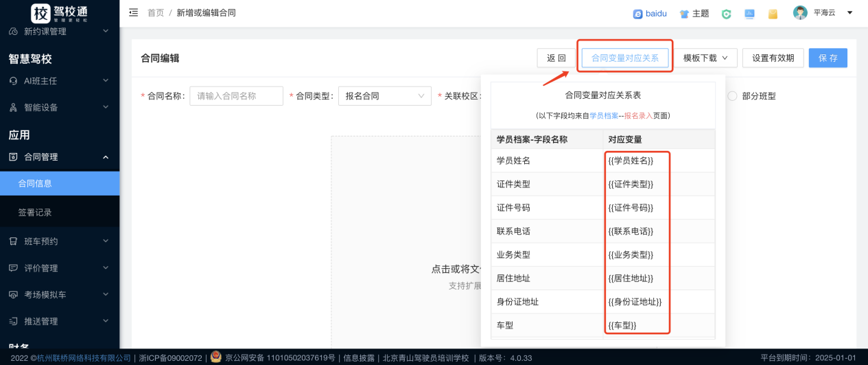
Task: Expand the 推送管理 menu chevron
Action: [x=105, y=322]
